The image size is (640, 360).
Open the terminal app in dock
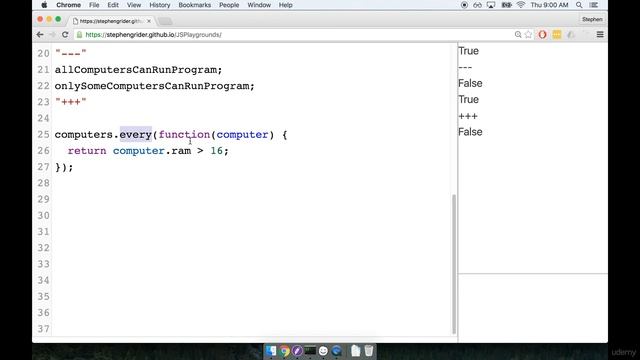click(x=310, y=351)
